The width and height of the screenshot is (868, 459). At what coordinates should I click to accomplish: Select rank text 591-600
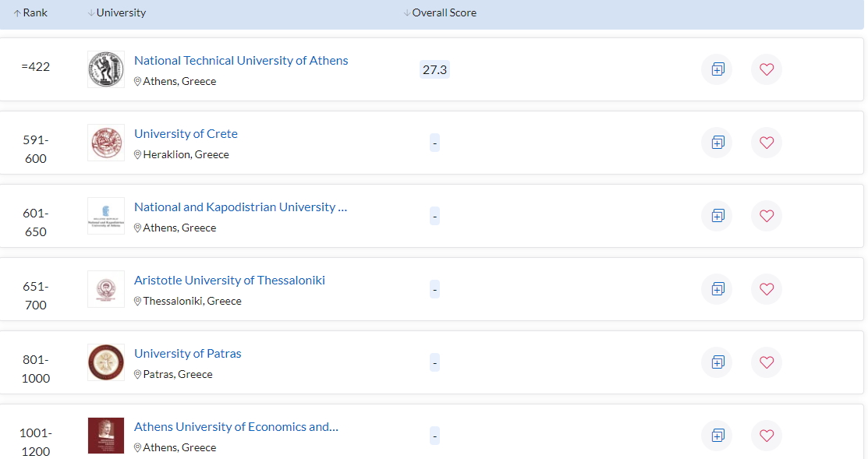35,150
